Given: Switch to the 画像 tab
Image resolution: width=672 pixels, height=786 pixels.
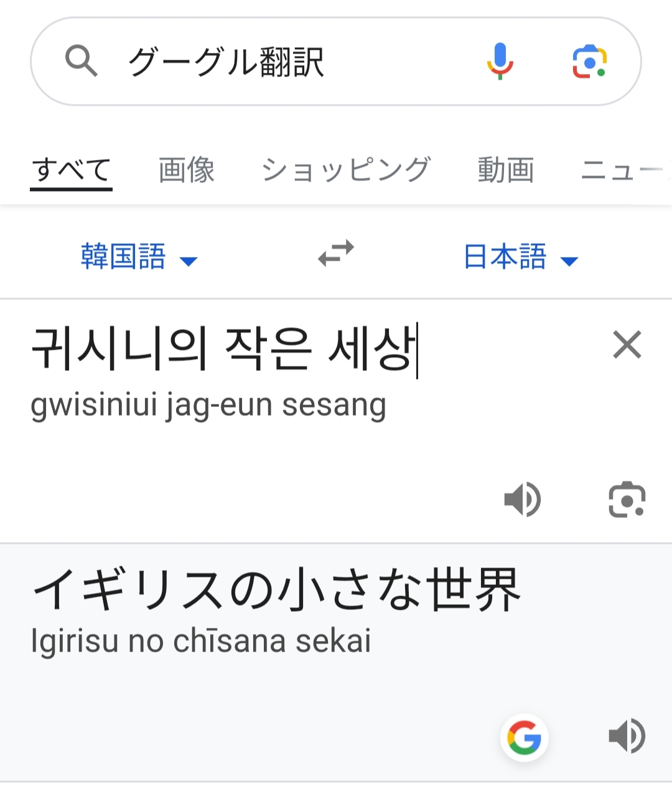Looking at the screenshot, I should pyautogui.click(x=187, y=170).
